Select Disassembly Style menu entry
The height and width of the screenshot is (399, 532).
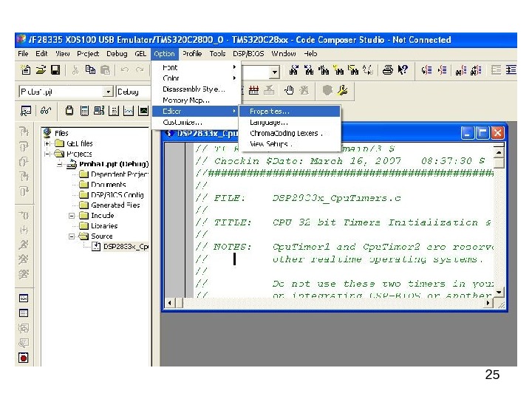[196, 89]
